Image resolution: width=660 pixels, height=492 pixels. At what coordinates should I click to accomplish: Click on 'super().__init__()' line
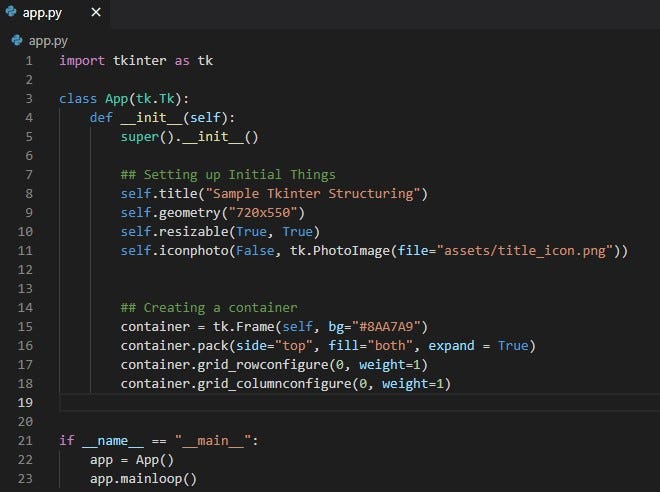[189, 137]
